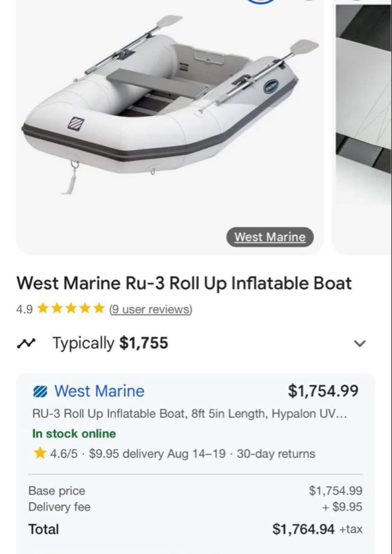The image size is (392, 554).
Task: Click the 30-day returns text
Action: (x=276, y=454)
